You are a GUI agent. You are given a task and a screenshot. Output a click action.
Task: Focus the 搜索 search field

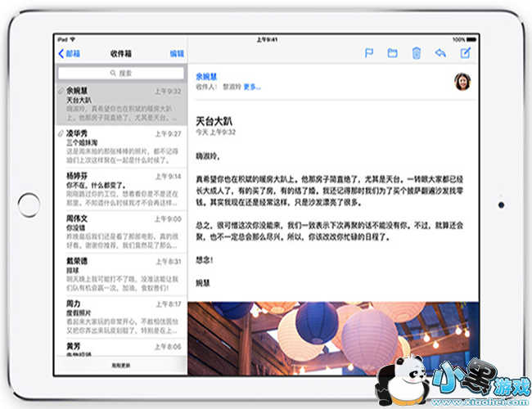[121, 73]
